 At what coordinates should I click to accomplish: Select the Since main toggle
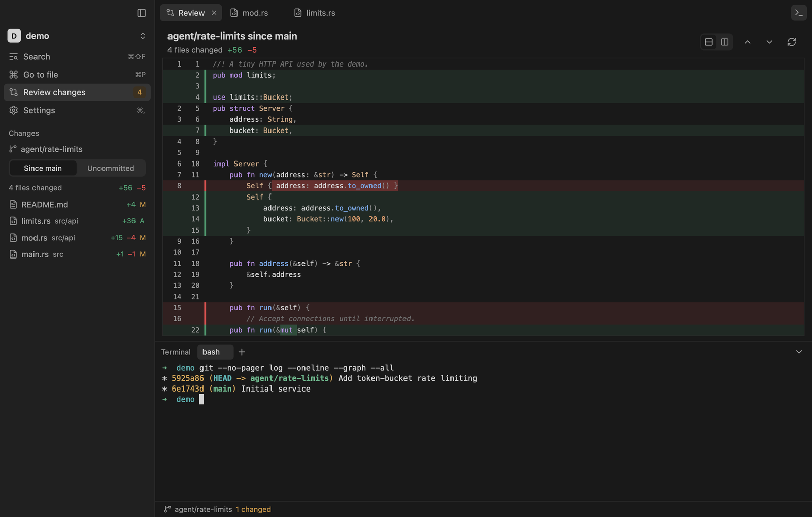(43, 168)
